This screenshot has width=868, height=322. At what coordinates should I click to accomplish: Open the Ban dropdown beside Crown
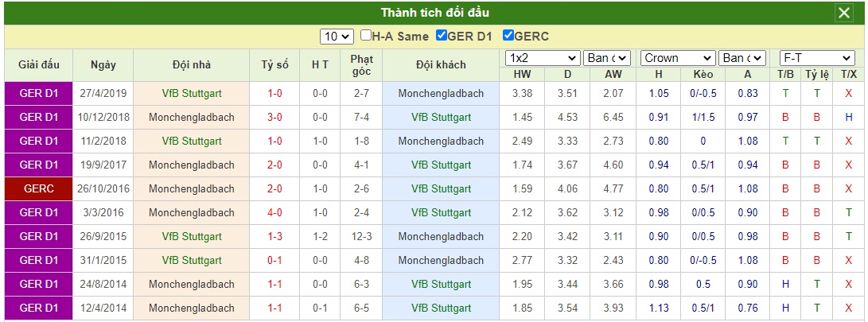(x=741, y=58)
